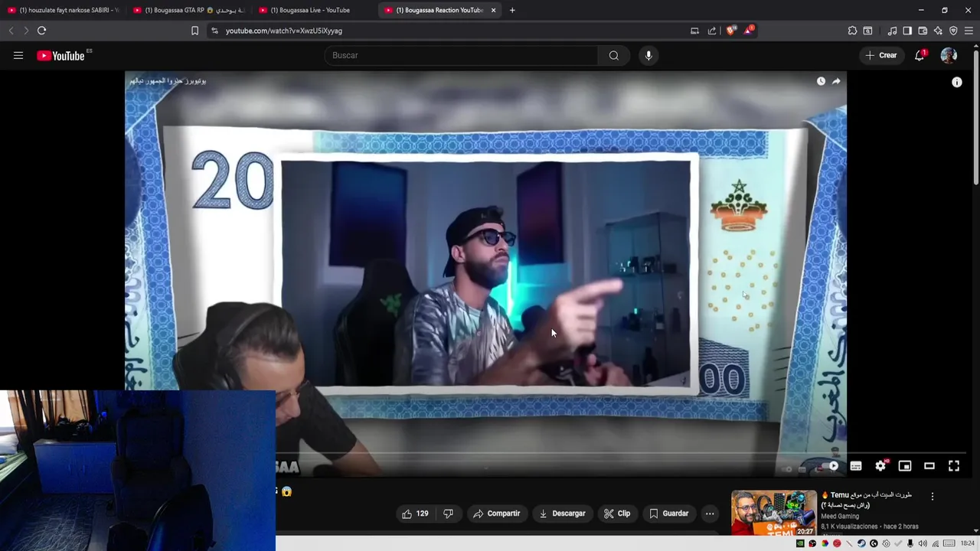This screenshot has height=551, width=980.
Task: Reload the current page
Action: click(41, 31)
